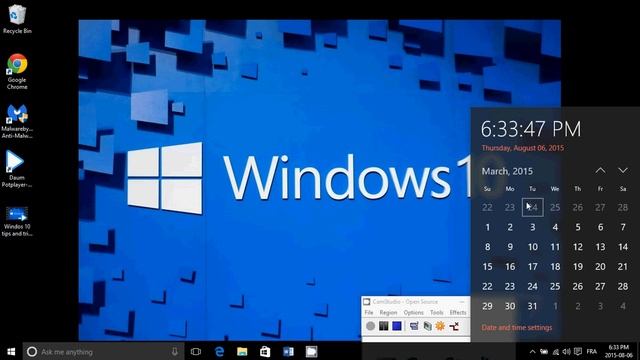Viewport: 640px width, 360px height.
Task: Select March 20 in the calendar
Action: pyautogui.click(x=600, y=267)
